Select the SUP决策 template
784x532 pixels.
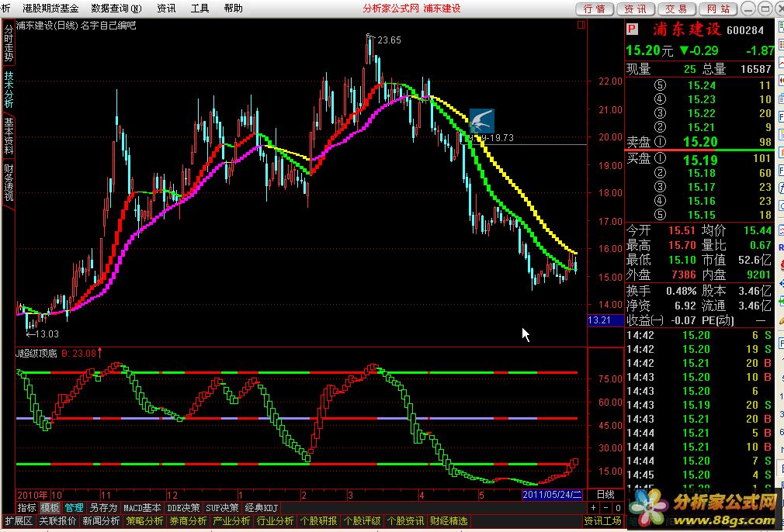[x=223, y=507]
